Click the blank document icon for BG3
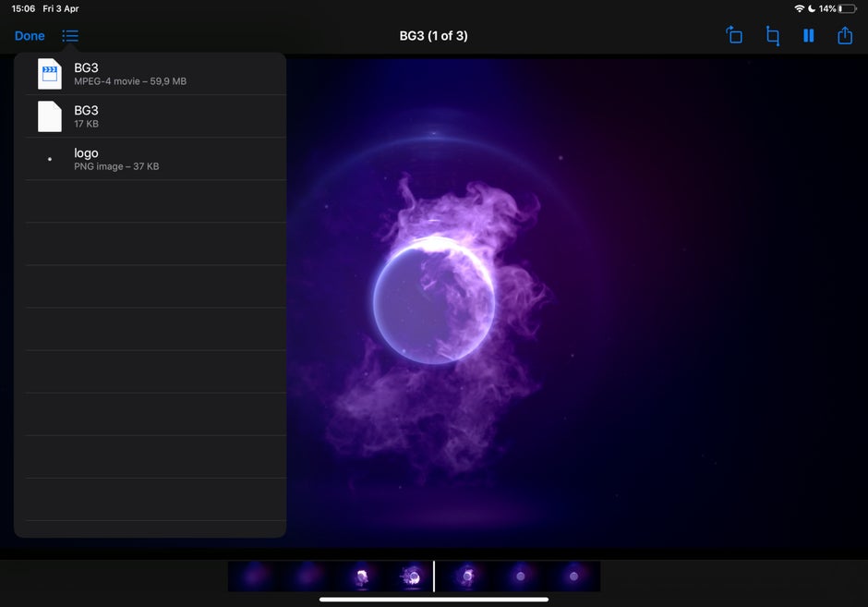This screenshot has width=868, height=607. point(50,116)
